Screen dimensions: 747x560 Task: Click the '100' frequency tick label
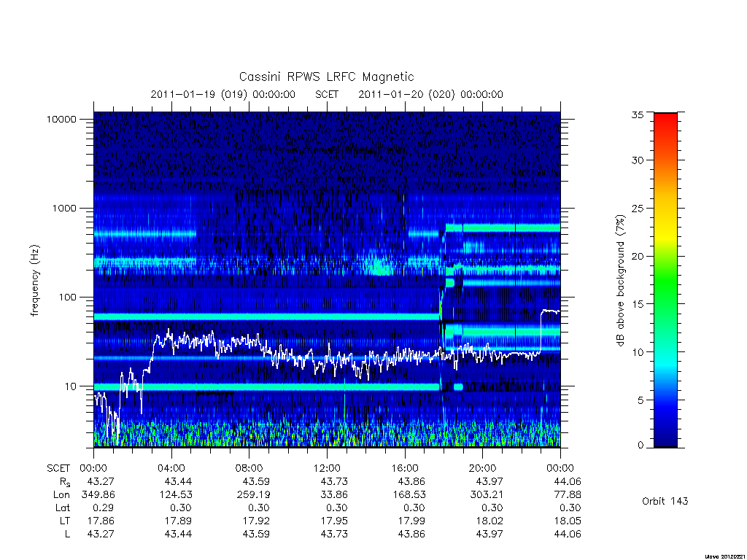68,297
